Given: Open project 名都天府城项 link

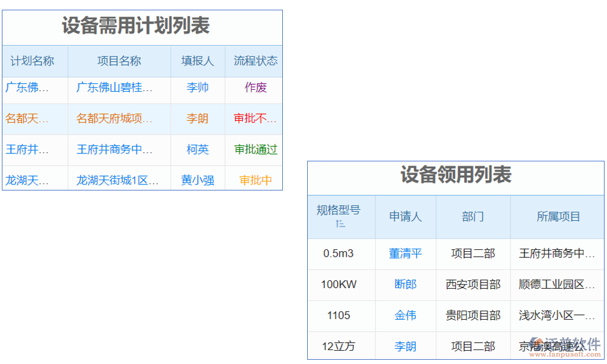Looking at the screenshot, I should click(119, 118).
